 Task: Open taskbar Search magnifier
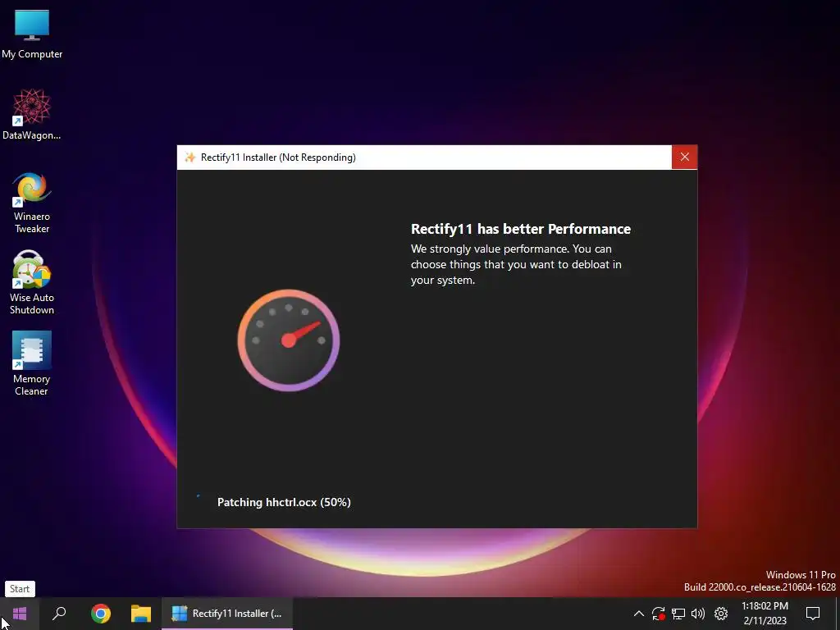(x=59, y=614)
